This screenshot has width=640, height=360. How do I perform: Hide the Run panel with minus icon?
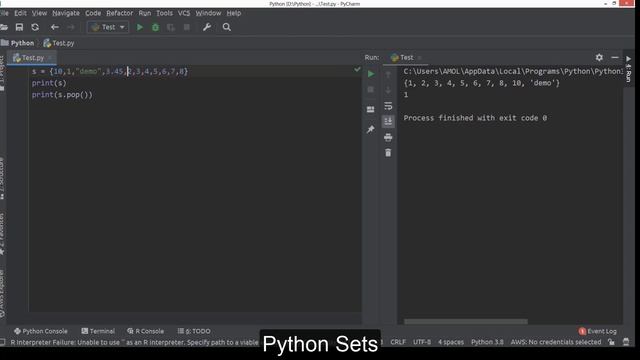click(x=615, y=58)
